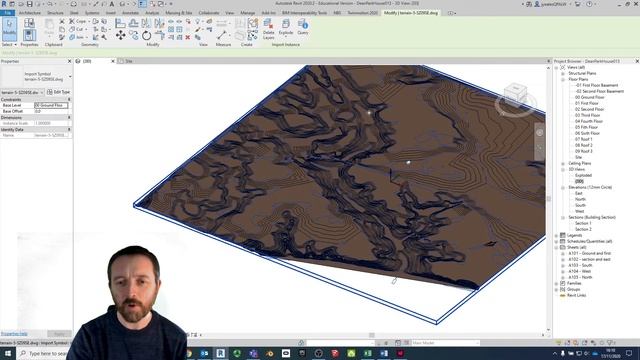
Task: Select Revit Links in Project Browser
Action: [x=577, y=296]
